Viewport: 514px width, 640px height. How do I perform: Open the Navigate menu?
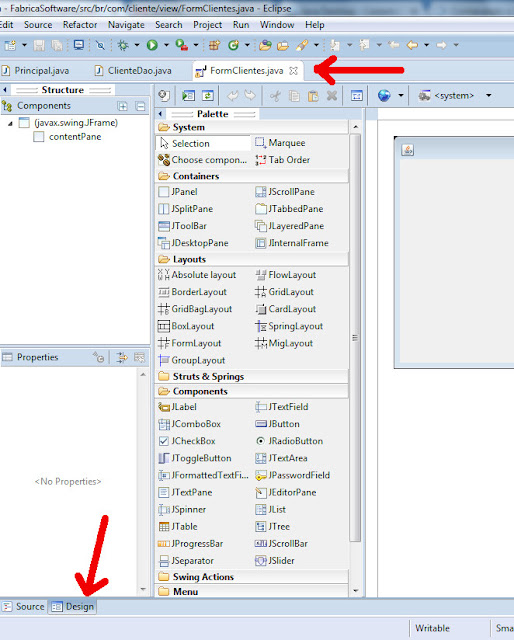pyautogui.click(x=126, y=25)
